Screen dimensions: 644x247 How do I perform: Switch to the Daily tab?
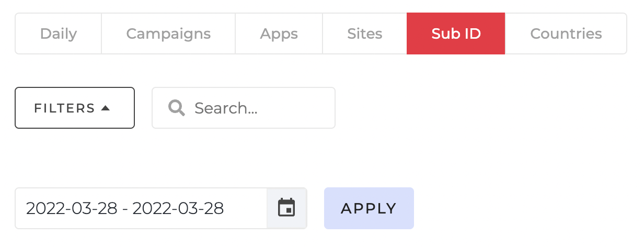pos(59,33)
